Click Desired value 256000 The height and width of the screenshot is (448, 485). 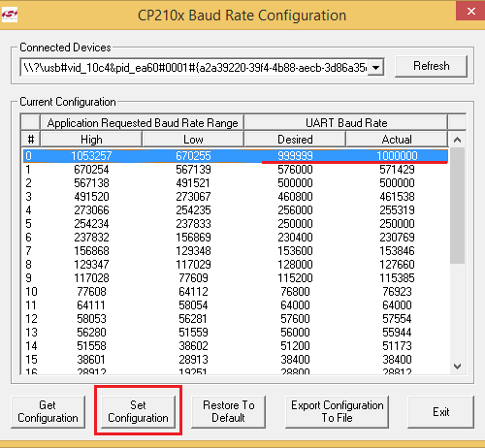pos(295,210)
